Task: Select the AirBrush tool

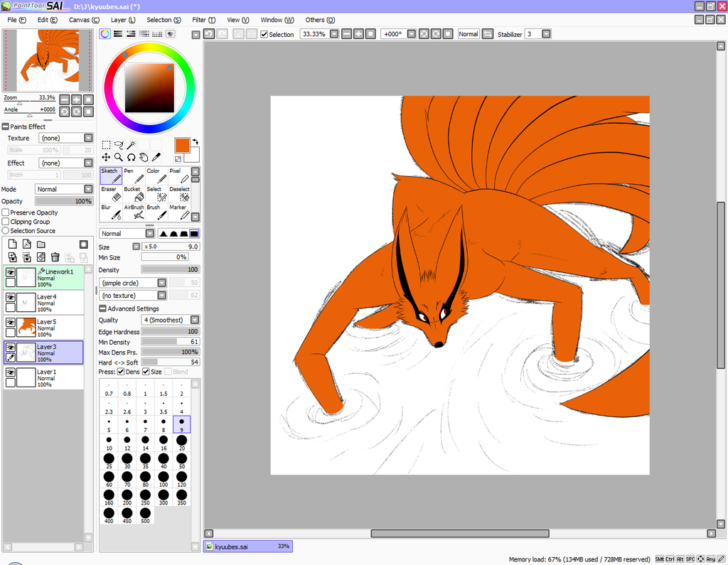Action: (x=134, y=212)
